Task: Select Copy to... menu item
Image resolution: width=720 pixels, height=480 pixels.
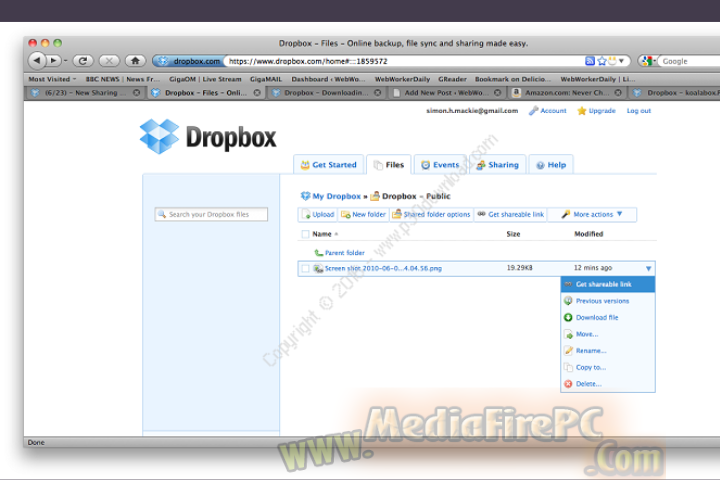Action: tap(608, 367)
